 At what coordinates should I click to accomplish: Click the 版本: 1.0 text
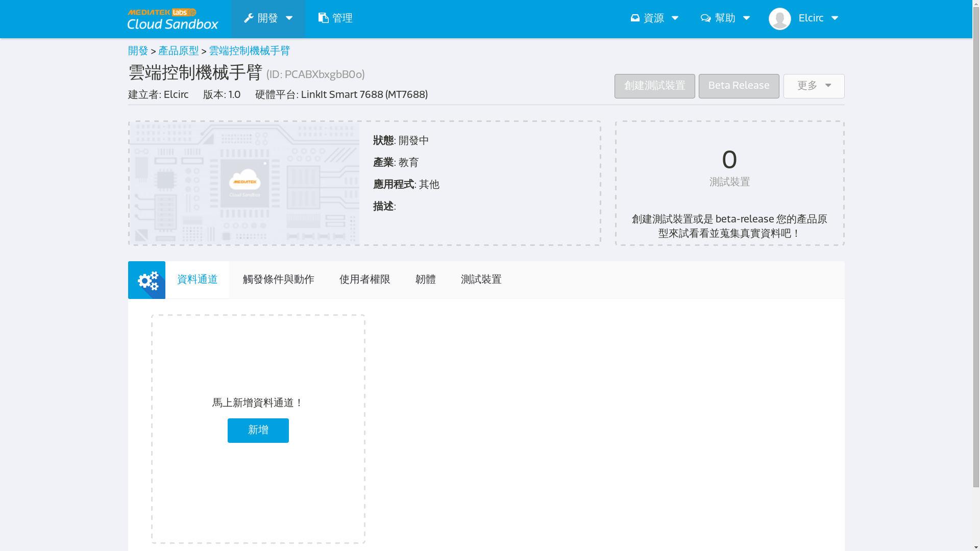coord(222,95)
